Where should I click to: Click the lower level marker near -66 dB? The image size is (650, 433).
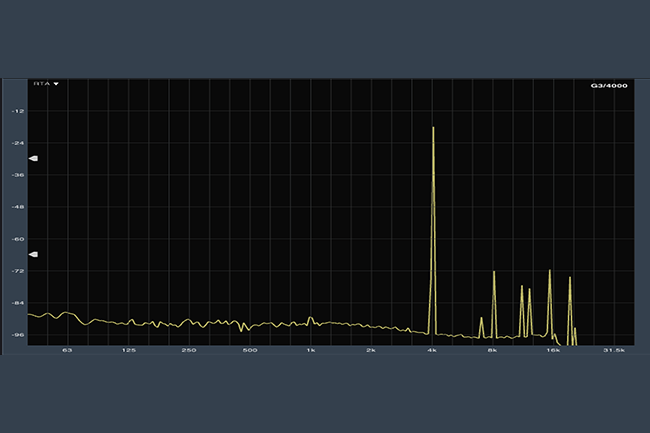[x=33, y=254]
